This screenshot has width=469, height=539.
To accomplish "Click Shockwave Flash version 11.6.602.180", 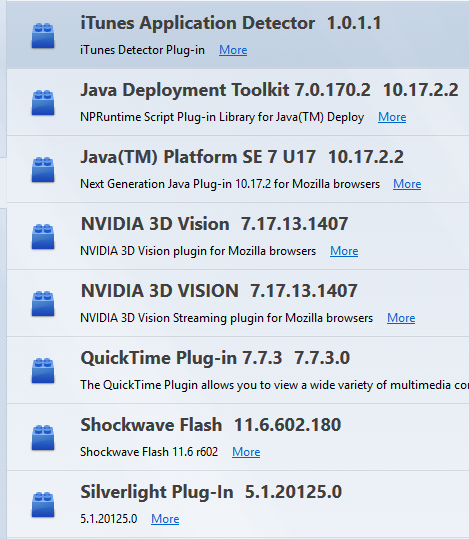I will (287, 425).
